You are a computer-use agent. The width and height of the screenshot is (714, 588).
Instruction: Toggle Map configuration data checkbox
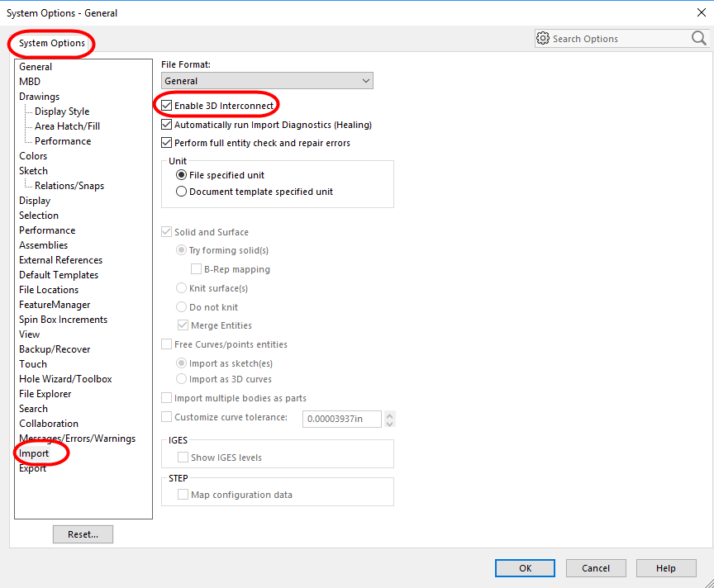(x=183, y=495)
